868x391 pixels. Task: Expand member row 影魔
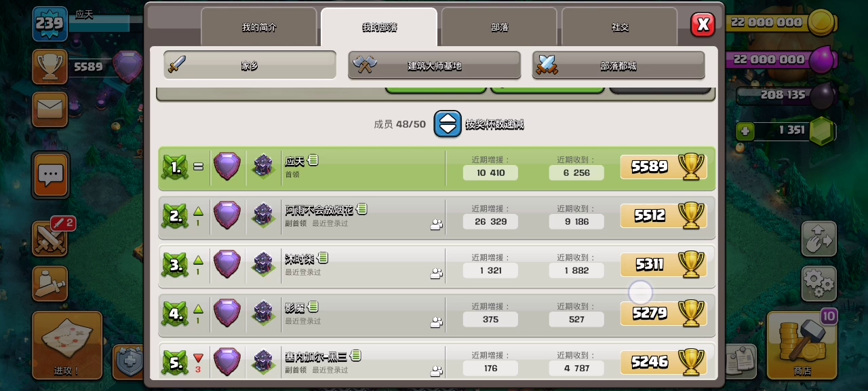tap(437, 314)
